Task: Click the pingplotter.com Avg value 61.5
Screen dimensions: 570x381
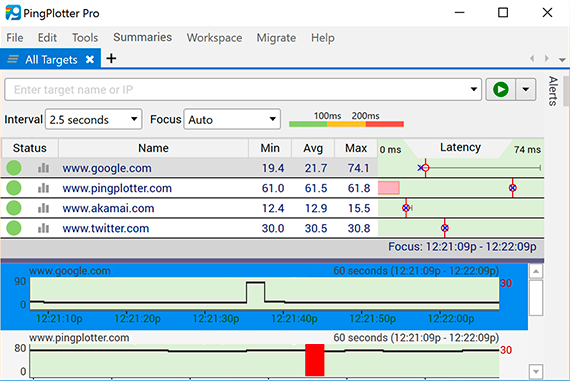Action: click(316, 188)
